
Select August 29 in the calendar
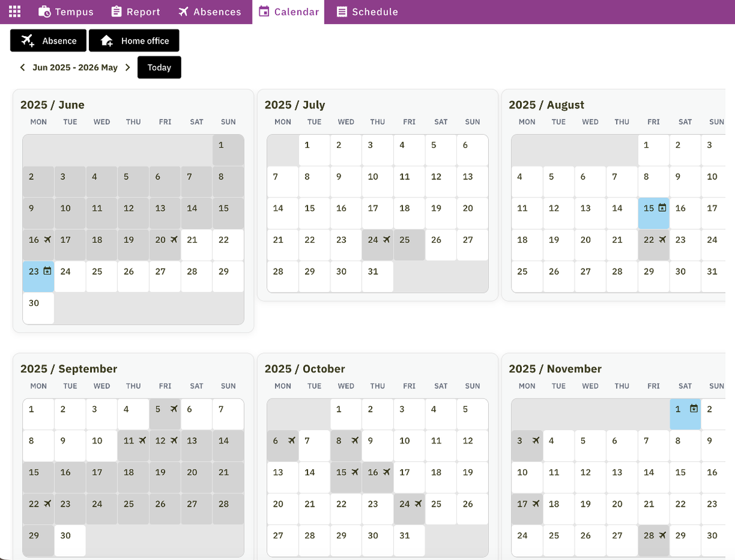click(x=654, y=276)
